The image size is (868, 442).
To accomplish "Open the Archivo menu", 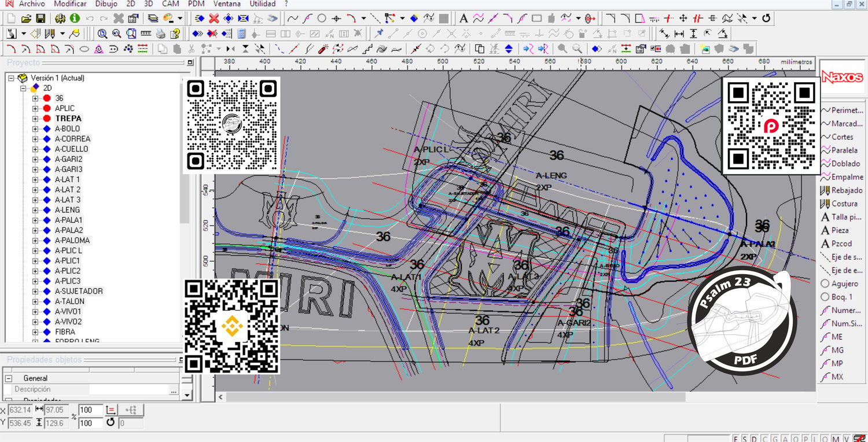I will click(x=32, y=3).
